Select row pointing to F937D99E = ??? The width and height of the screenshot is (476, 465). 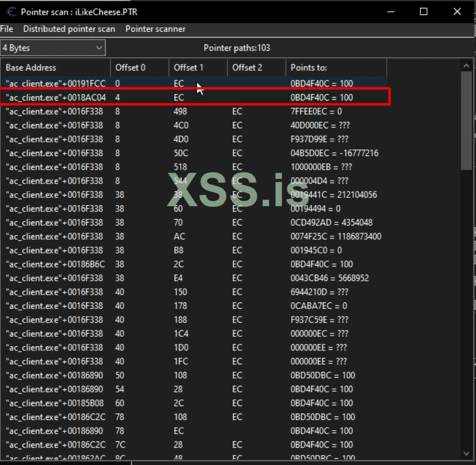[x=194, y=139]
